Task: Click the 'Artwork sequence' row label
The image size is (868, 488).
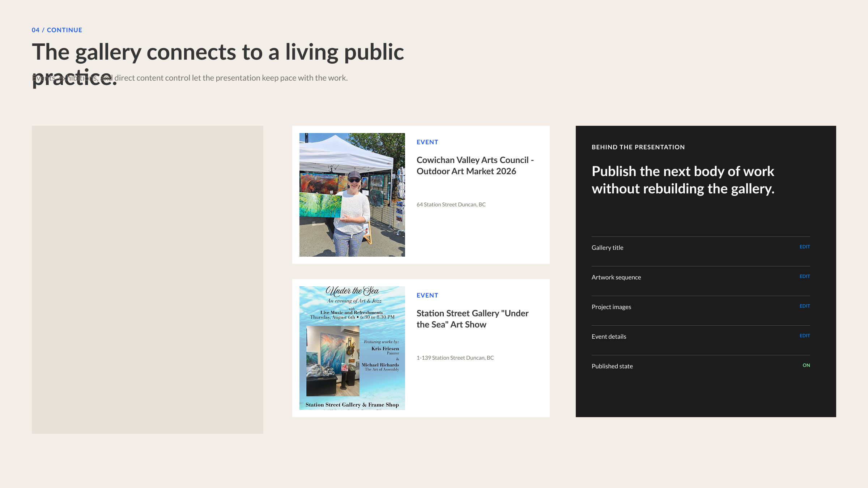Action: click(616, 277)
